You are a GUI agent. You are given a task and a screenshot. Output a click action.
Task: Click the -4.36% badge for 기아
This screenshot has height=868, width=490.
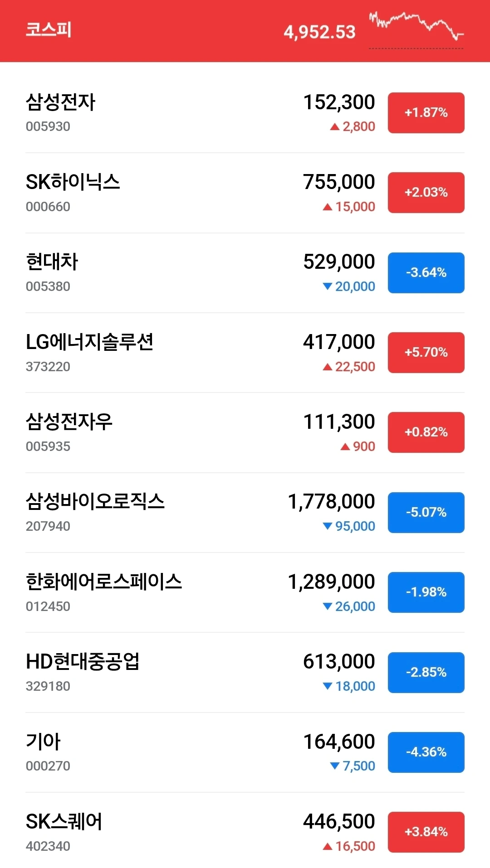point(426,752)
